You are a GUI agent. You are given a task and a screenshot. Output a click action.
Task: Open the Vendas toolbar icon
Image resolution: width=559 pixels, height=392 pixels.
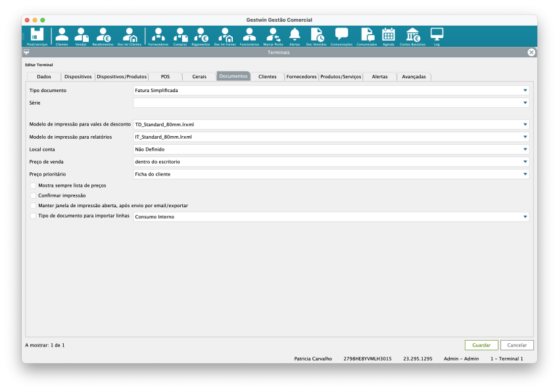(x=81, y=36)
